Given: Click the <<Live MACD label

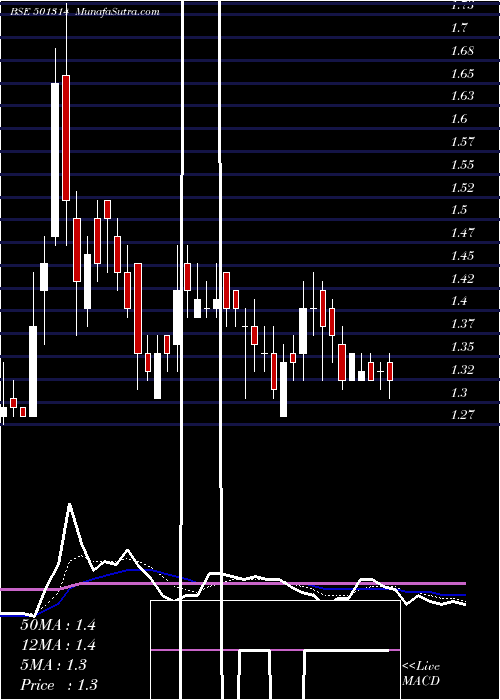Looking at the screenshot, I should pyautogui.click(x=421, y=674).
